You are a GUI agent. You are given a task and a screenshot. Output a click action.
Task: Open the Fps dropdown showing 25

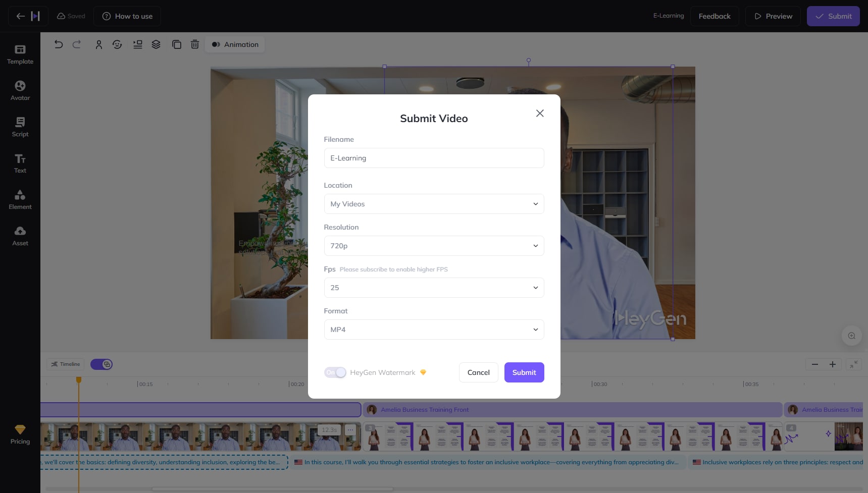point(434,288)
